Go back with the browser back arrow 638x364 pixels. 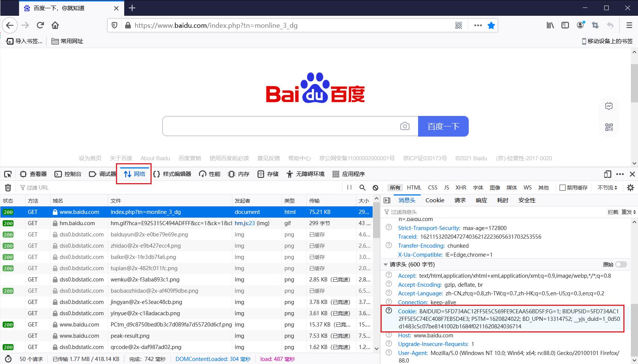[x=10, y=26]
